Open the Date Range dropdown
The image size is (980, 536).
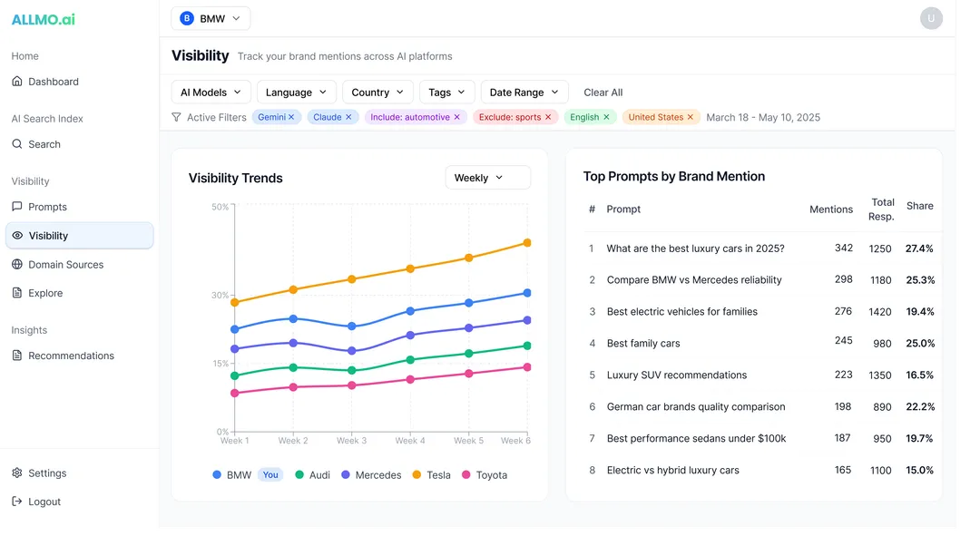pyautogui.click(x=524, y=93)
